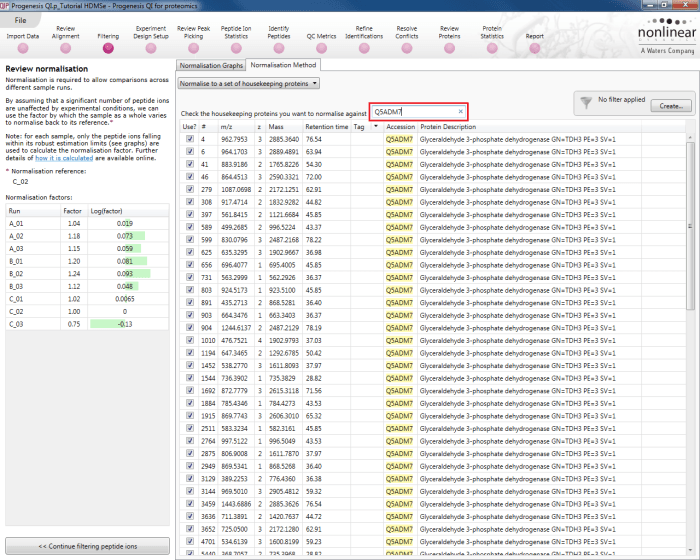The width and height of the screenshot is (700, 560).
Task: Toggle Use checkbox for ion 891
Action: pyautogui.click(x=190, y=302)
